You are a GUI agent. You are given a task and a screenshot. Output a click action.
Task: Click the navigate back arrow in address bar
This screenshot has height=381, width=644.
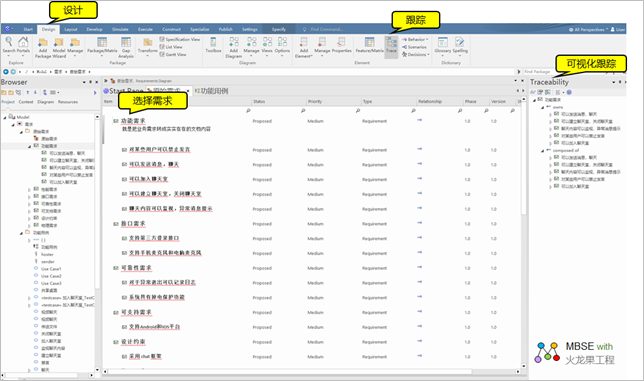6,72
